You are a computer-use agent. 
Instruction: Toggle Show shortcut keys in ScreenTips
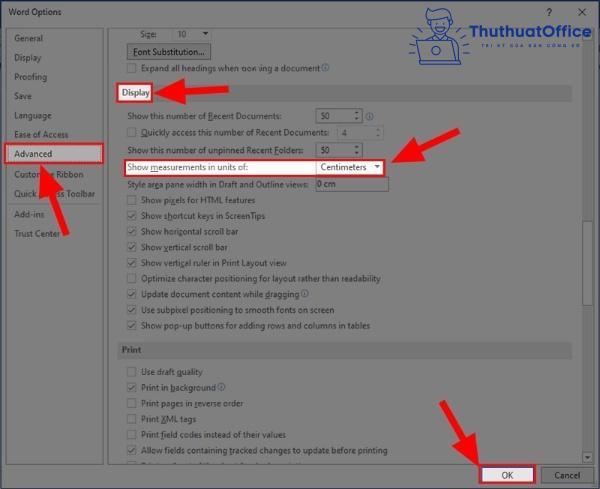point(132,216)
